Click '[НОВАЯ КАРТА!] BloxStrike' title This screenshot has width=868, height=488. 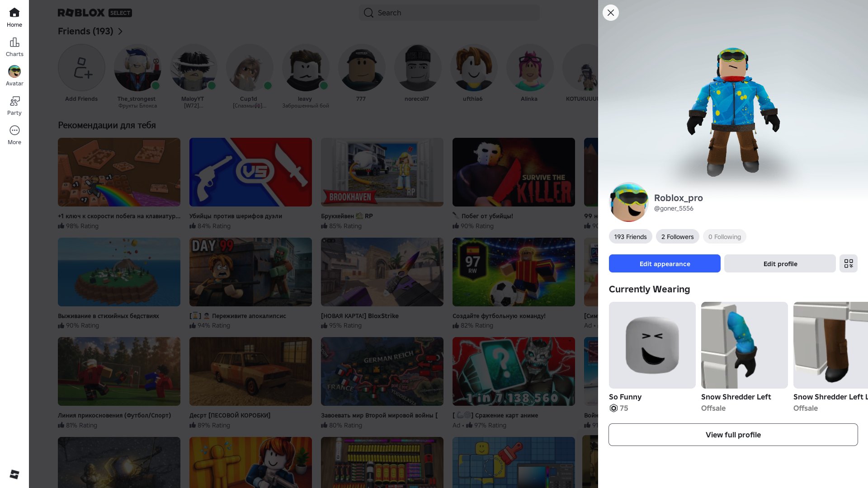[360, 316]
